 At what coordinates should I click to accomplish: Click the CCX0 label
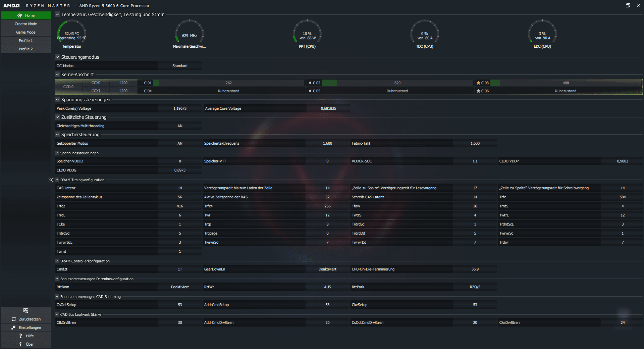point(96,83)
